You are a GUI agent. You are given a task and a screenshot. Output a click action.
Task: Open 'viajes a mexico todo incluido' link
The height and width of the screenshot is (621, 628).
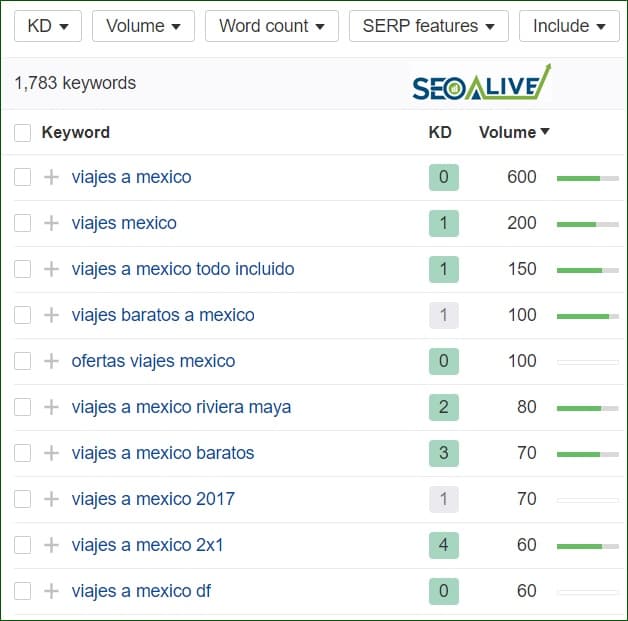183,269
